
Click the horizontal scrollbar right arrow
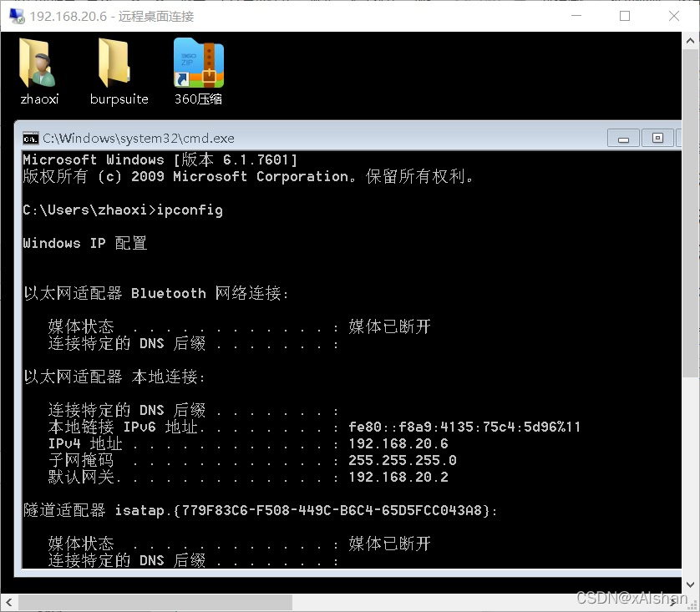point(680,600)
